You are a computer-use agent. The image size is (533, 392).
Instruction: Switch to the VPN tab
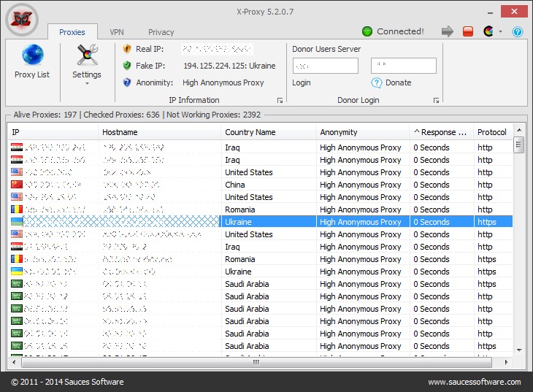click(117, 32)
